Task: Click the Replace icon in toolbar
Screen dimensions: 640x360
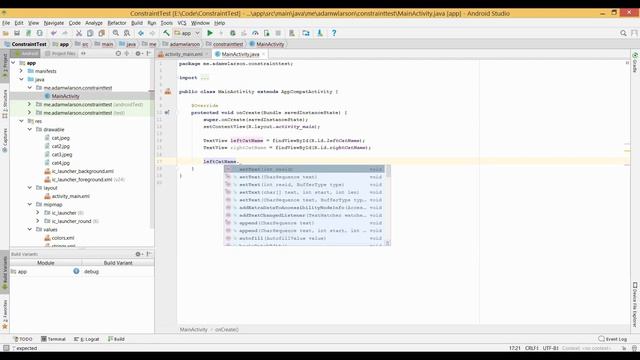Action: point(127,33)
